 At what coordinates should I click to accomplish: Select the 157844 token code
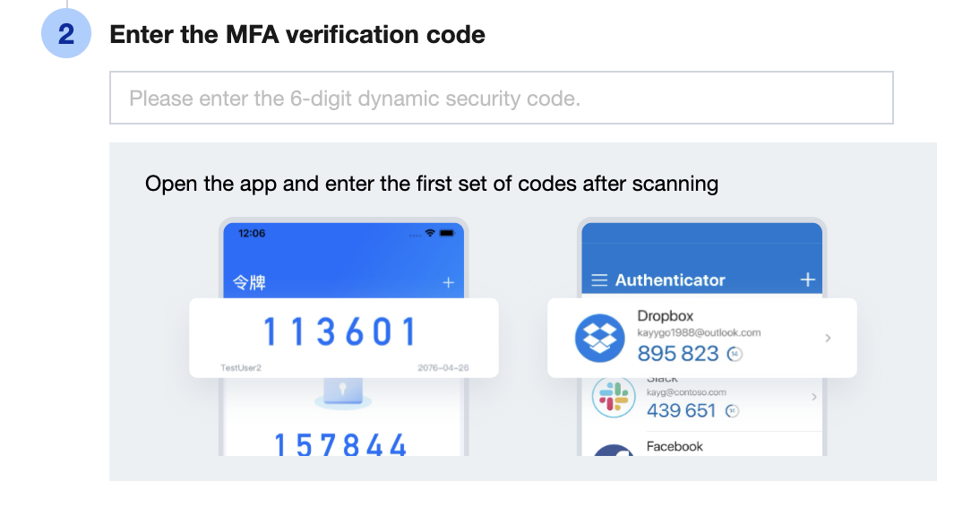click(340, 445)
